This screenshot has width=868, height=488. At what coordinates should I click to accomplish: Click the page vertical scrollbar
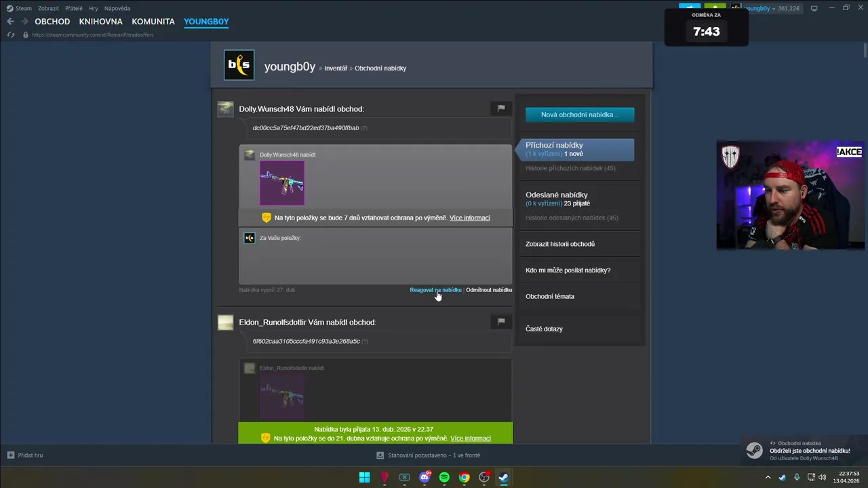(x=865, y=50)
